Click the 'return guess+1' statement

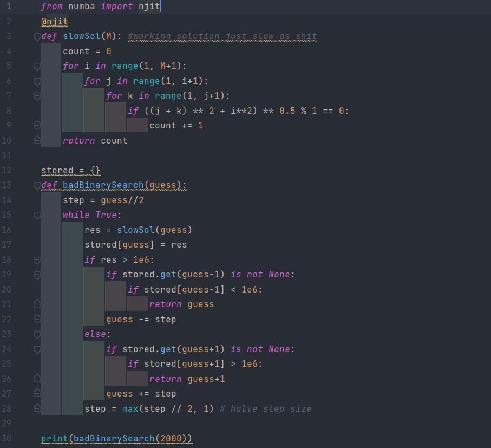[187, 379]
